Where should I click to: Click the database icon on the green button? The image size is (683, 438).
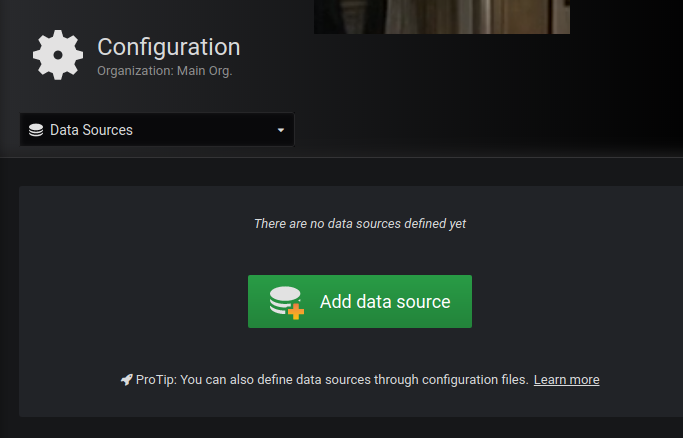(286, 302)
